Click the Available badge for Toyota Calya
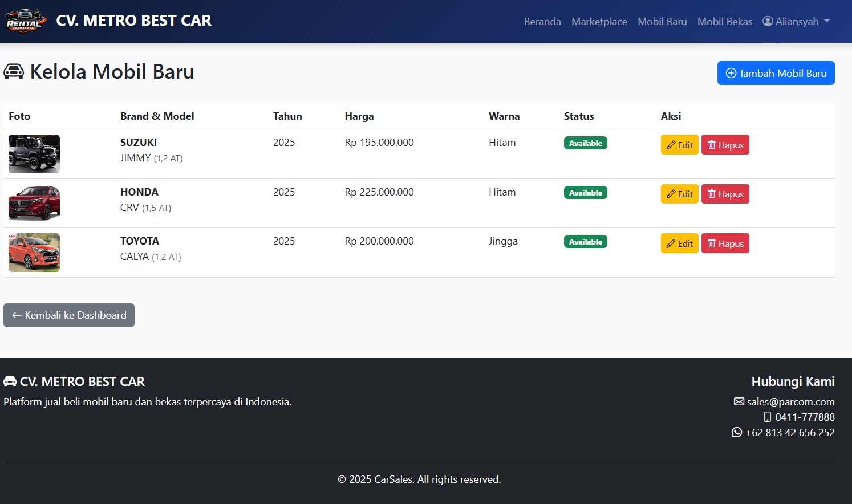 pyautogui.click(x=586, y=242)
